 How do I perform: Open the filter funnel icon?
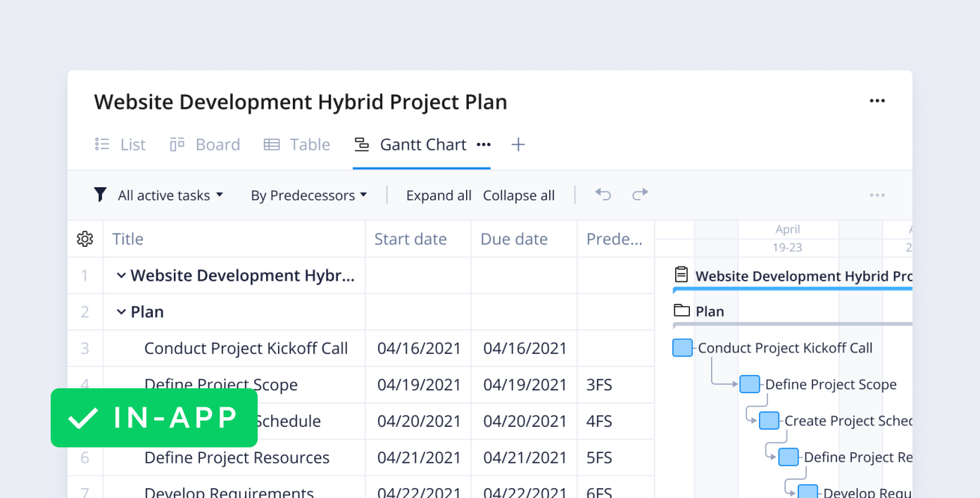click(x=99, y=195)
